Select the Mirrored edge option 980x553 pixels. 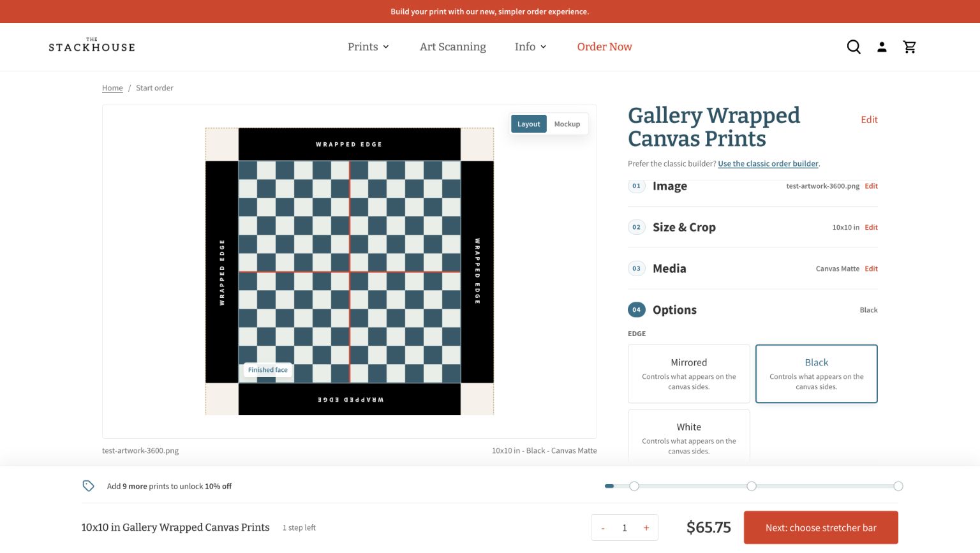coord(689,374)
